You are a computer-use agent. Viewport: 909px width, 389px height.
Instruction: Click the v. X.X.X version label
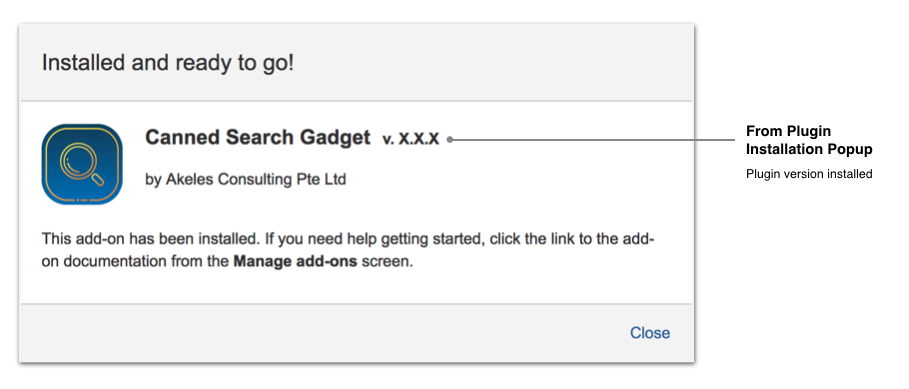[410, 139]
